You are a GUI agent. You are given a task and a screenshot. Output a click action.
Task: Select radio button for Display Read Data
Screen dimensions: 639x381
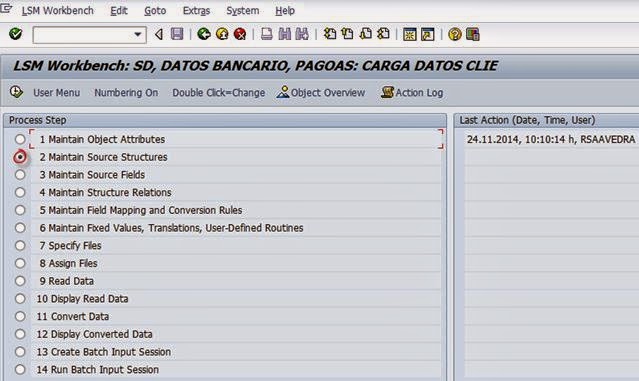(20, 299)
